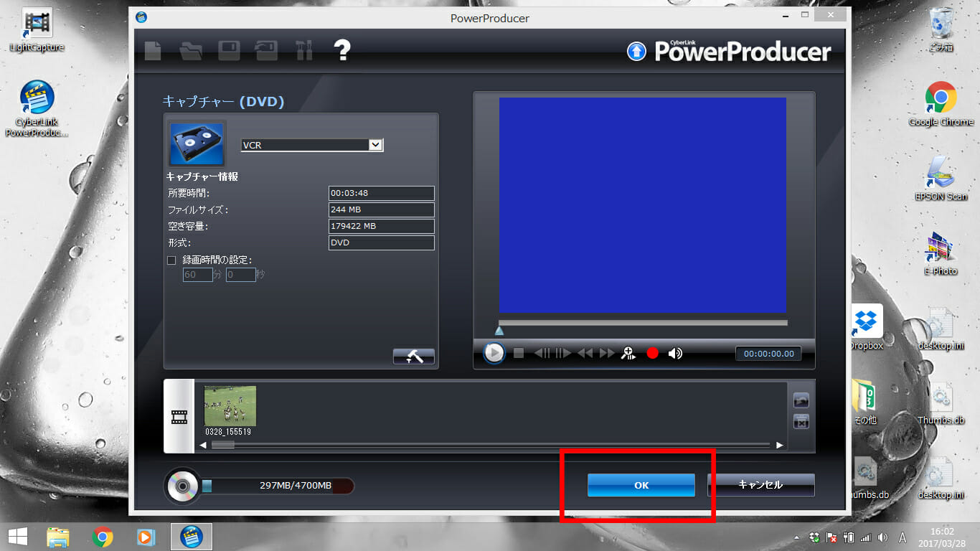This screenshot has width=980, height=551.
Task: Select the LightCapture desktop icon
Action: point(37,30)
